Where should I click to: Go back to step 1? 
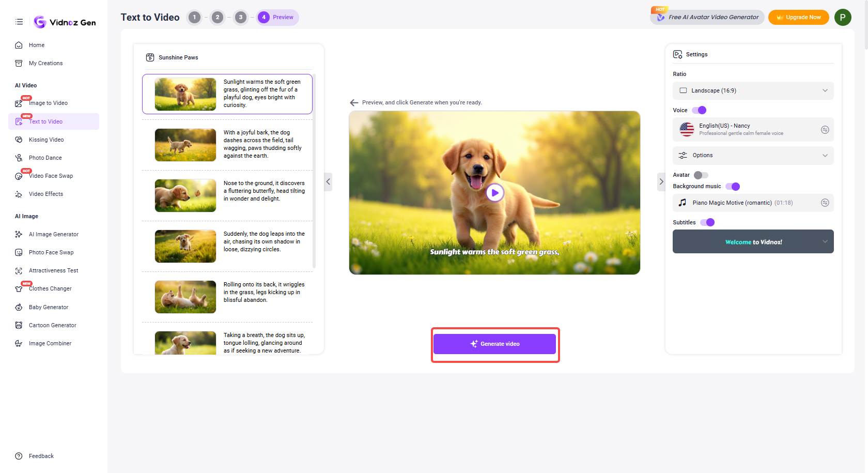pos(195,17)
